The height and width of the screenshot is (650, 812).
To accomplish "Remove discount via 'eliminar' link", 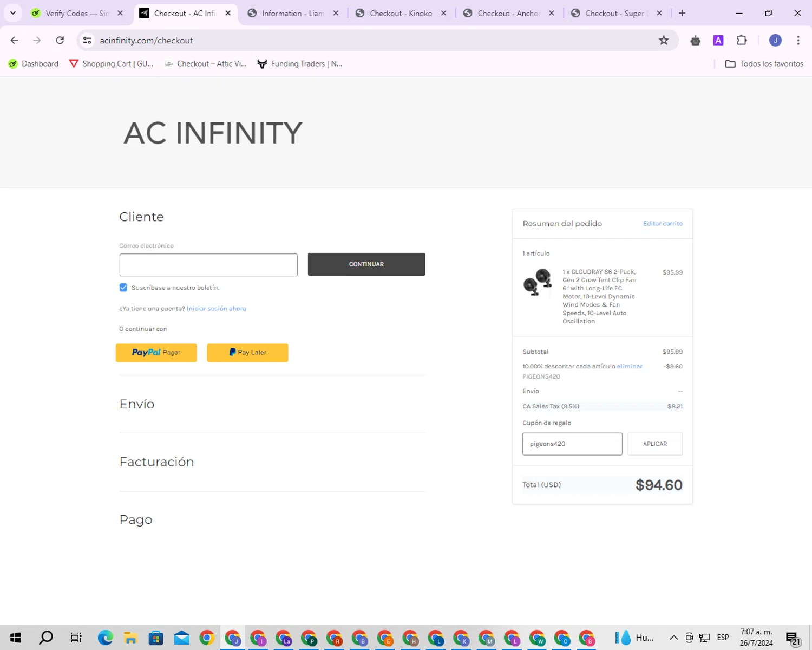I will 630,367.
